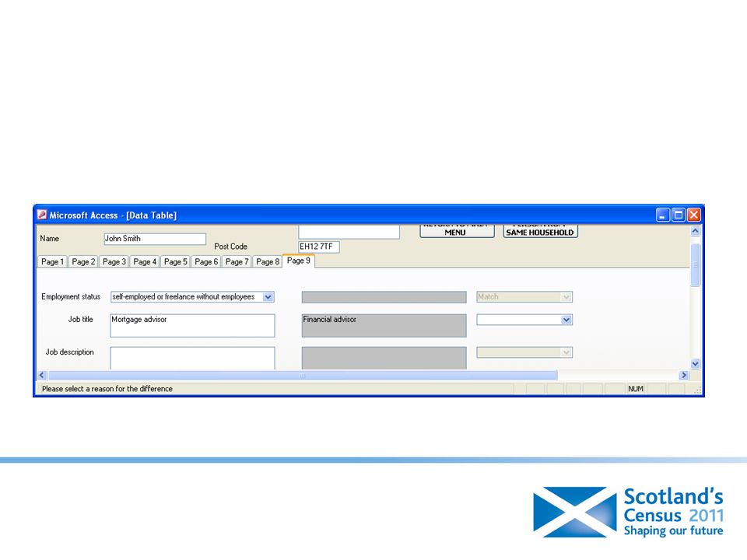The image size is (747, 560).
Task: Click the Job title field Mortgage advisor
Action: point(192,325)
